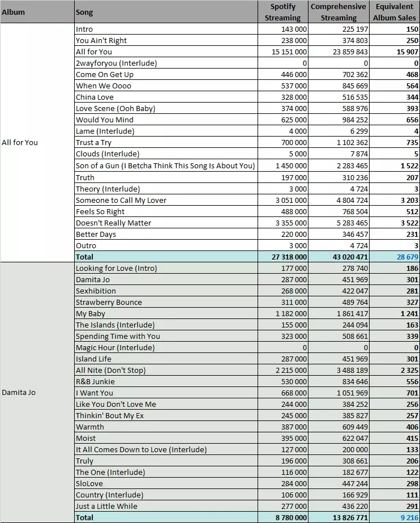Click 'All Nite (Don't Stop)' song
Viewport: 420px width, 523px height.
166,370
